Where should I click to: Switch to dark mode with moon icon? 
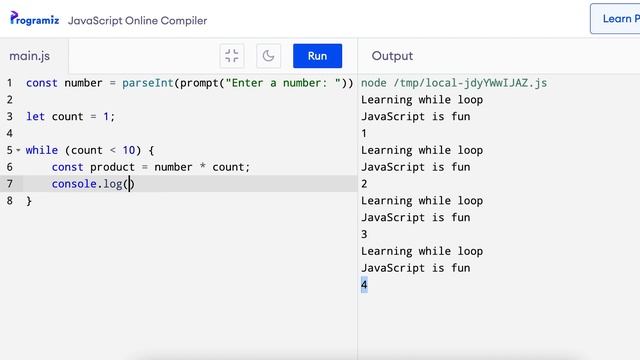[268, 56]
